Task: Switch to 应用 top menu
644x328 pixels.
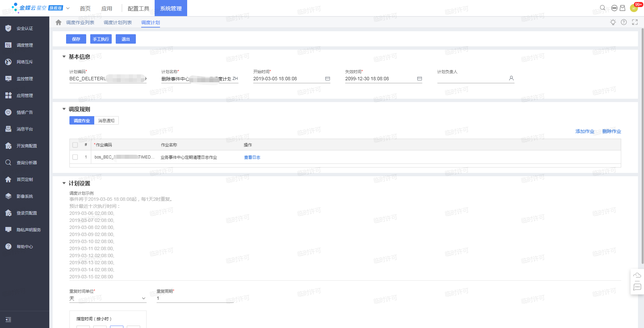Action: (x=107, y=8)
